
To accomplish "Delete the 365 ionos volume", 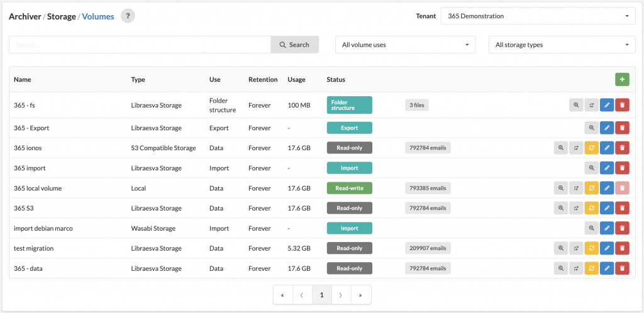I will click(x=622, y=148).
